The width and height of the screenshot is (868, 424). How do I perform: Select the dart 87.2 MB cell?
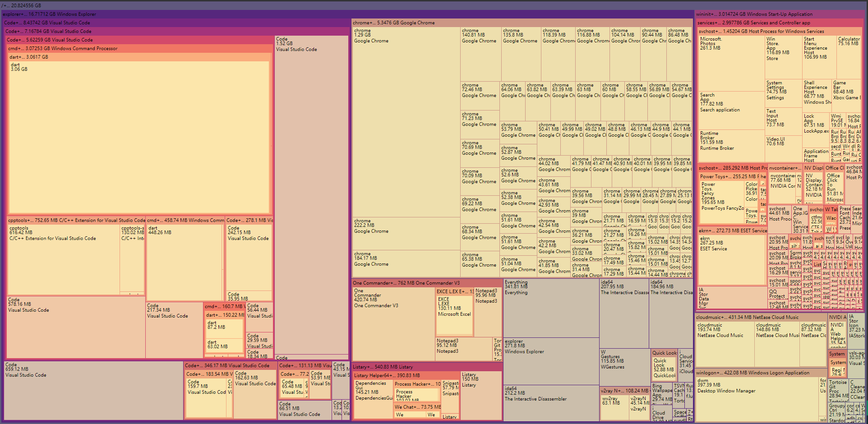pos(224,328)
